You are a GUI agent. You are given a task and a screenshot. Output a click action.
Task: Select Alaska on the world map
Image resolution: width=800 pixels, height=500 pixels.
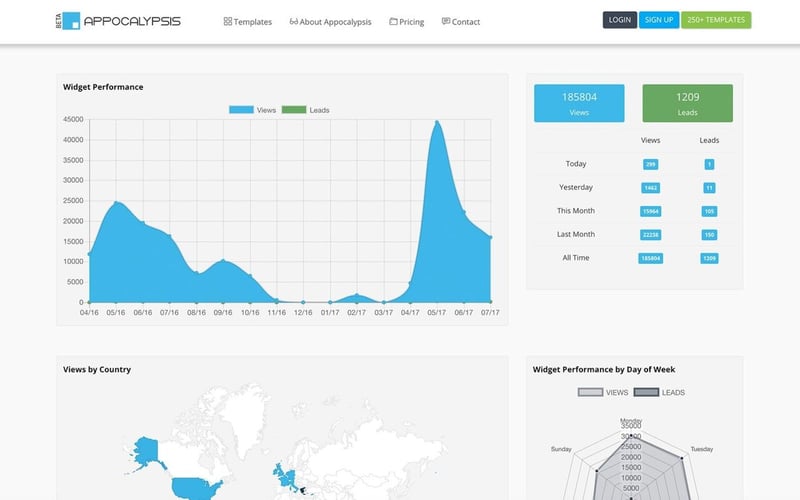point(145,452)
